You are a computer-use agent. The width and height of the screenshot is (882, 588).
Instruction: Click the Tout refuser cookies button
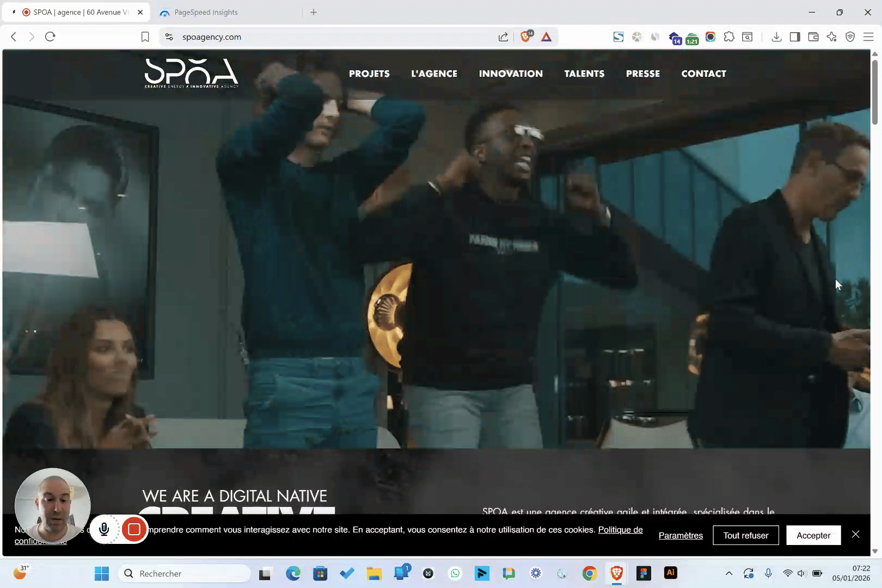coord(745,535)
